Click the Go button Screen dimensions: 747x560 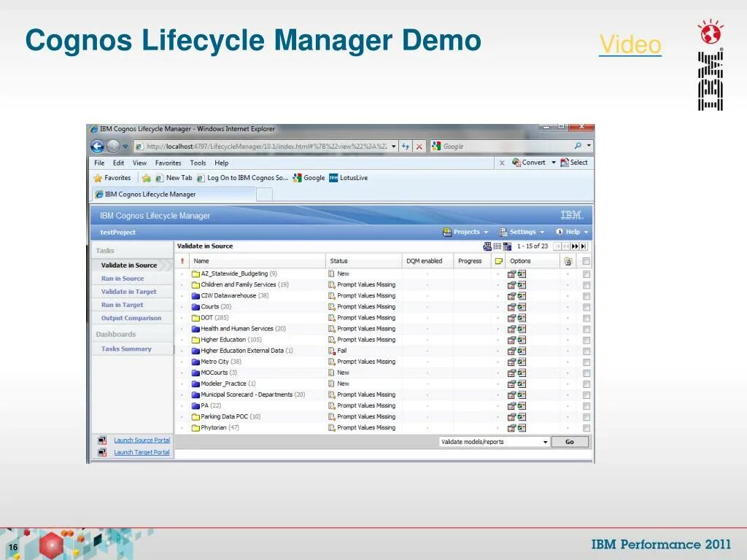point(570,442)
